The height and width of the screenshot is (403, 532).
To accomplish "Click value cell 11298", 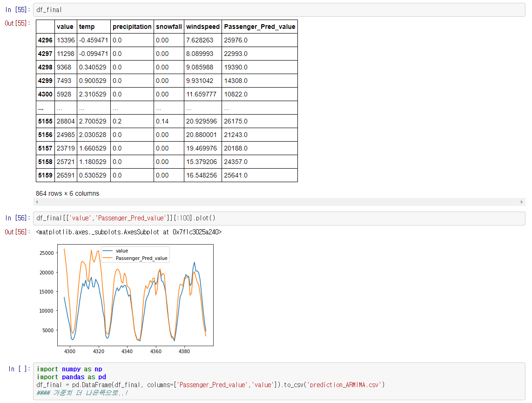I will point(66,54).
